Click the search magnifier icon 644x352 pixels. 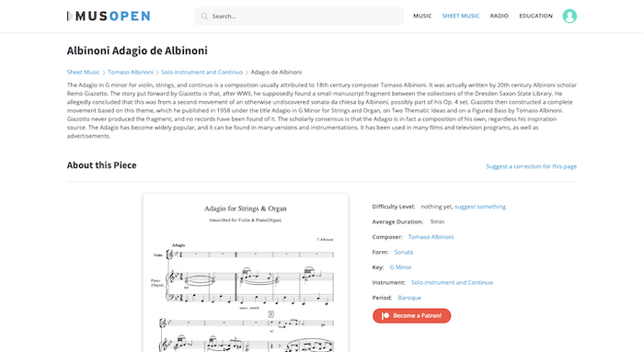tap(204, 17)
